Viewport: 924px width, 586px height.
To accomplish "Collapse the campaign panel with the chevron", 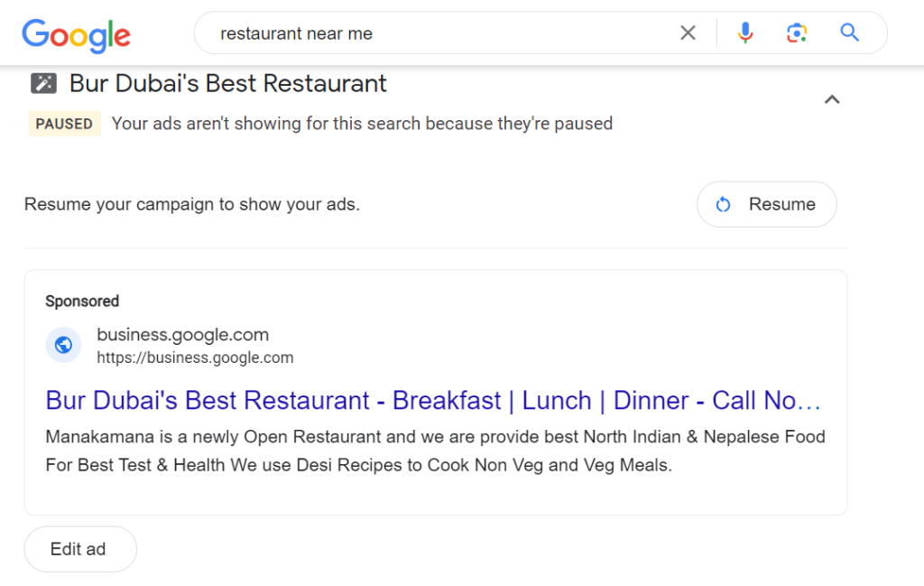I will [x=832, y=99].
